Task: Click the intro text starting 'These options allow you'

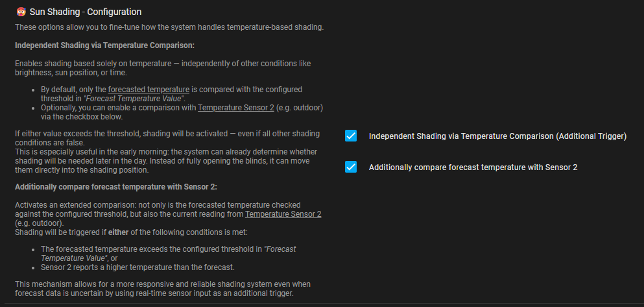Action: (x=169, y=27)
